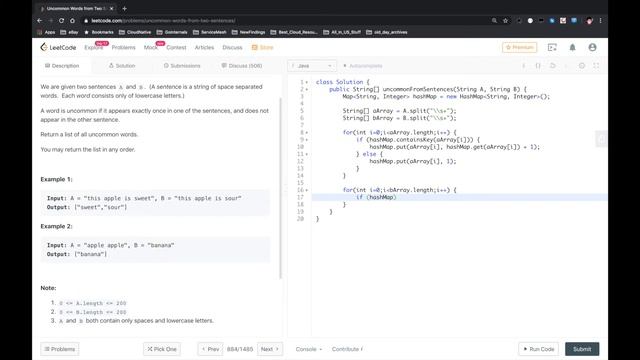Reload the page with the refresh icon

[x=61, y=20]
